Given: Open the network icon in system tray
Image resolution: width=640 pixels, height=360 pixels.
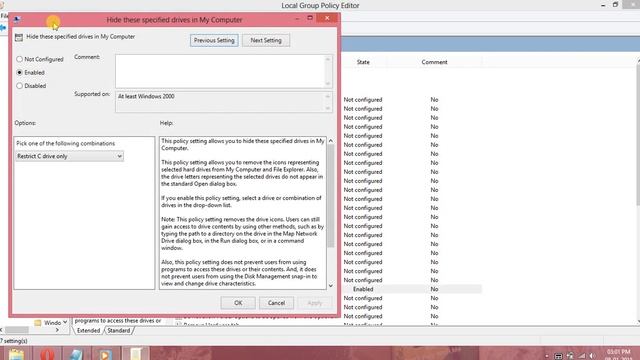Looking at the screenshot, I should (x=581, y=356).
